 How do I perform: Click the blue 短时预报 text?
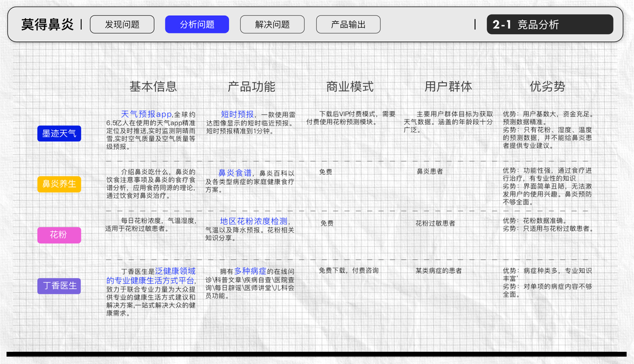(x=237, y=114)
